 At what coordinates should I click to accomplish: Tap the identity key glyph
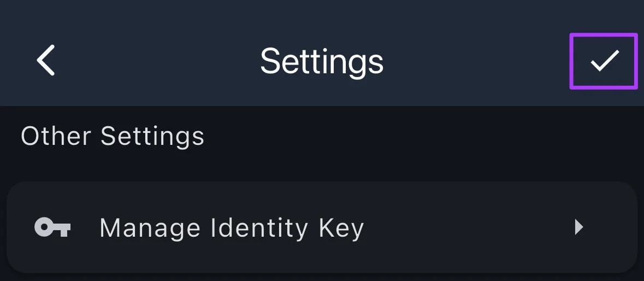(x=52, y=227)
